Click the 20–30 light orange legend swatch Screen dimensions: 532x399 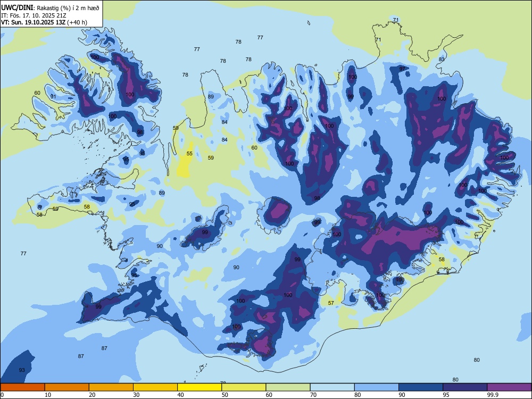pyautogui.click(x=111, y=387)
